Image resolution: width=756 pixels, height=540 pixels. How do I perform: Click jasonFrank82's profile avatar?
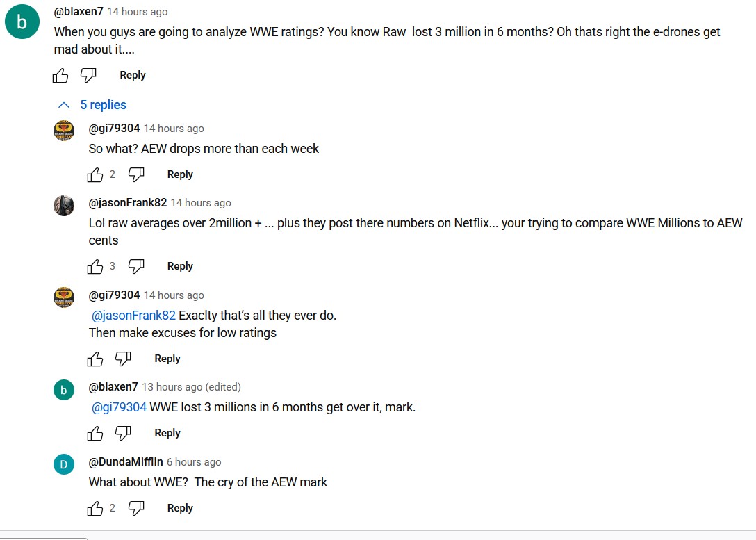(x=64, y=206)
